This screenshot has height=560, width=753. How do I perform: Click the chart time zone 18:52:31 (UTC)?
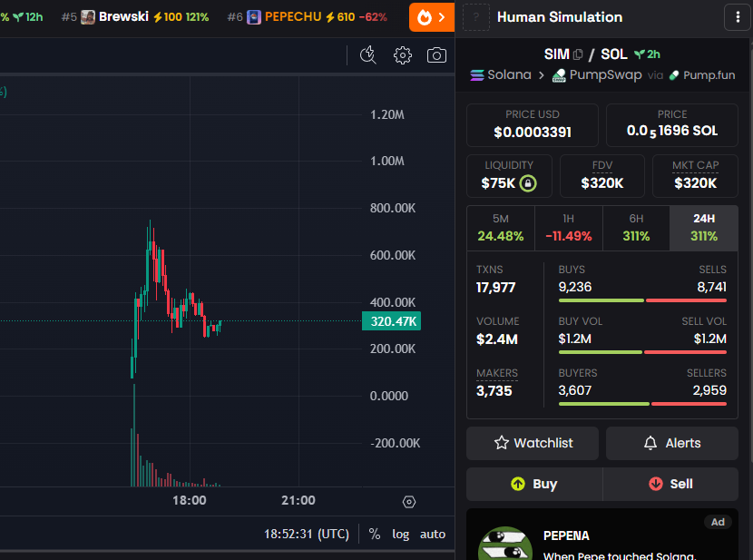click(307, 534)
